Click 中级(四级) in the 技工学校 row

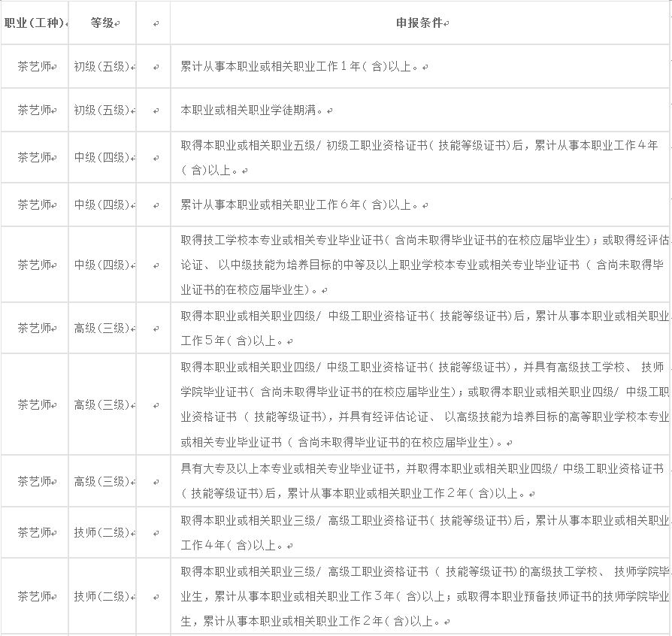click(x=102, y=265)
